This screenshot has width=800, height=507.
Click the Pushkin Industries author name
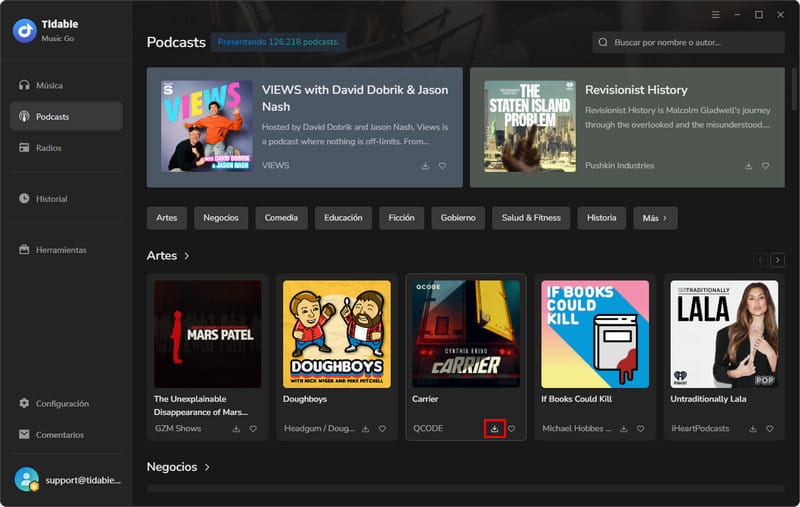point(619,166)
